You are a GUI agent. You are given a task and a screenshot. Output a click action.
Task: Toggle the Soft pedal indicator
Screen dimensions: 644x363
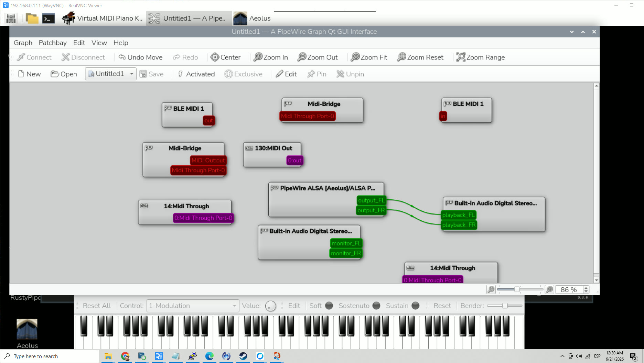[x=329, y=306]
